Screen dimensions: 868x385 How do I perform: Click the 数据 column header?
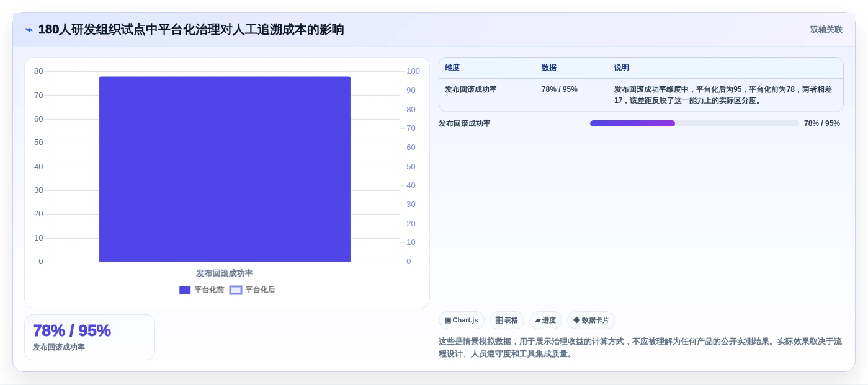[549, 68]
